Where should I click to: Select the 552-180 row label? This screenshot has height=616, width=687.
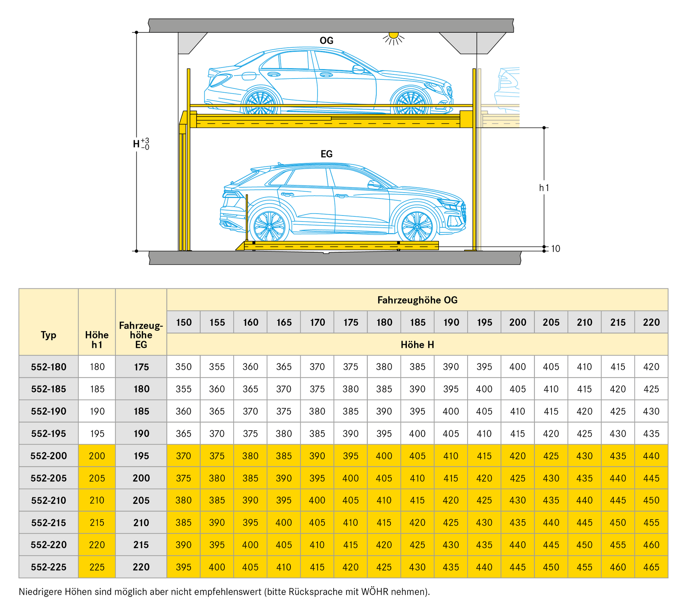48,367
